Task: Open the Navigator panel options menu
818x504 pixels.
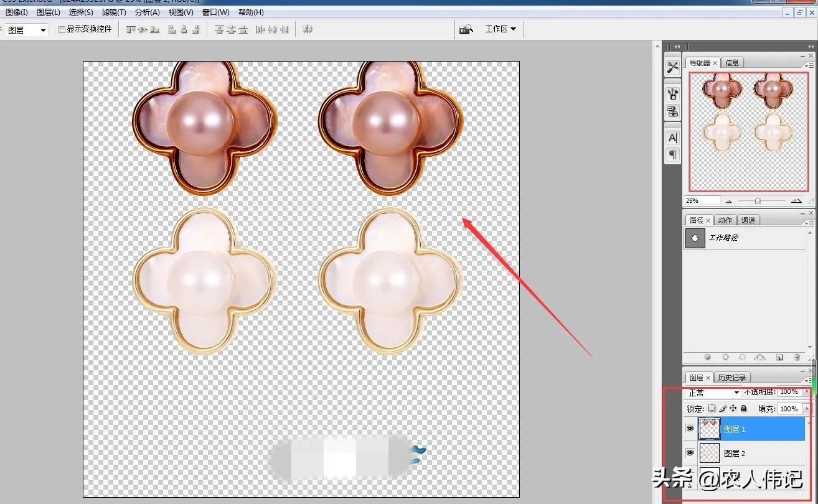Action: coord(809,65)
